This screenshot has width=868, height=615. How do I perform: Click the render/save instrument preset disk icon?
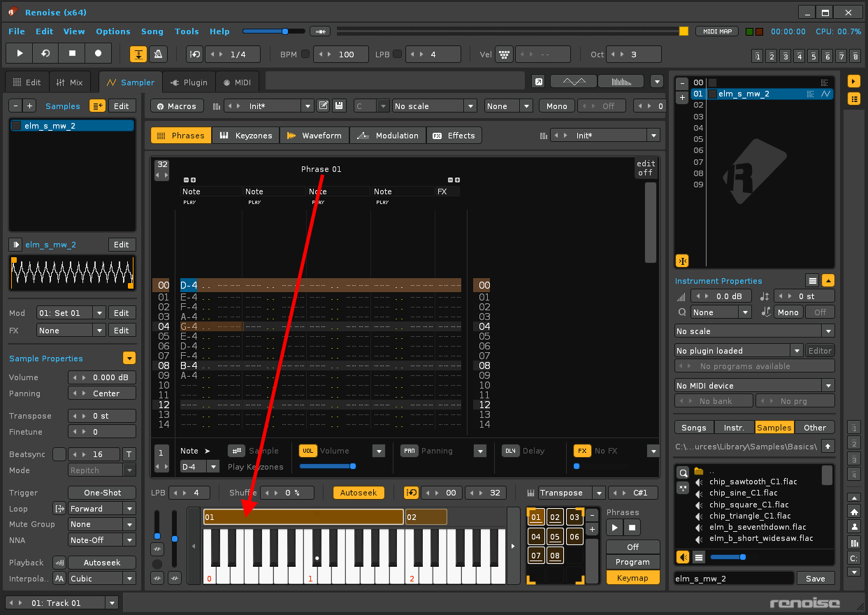[339, 106]
